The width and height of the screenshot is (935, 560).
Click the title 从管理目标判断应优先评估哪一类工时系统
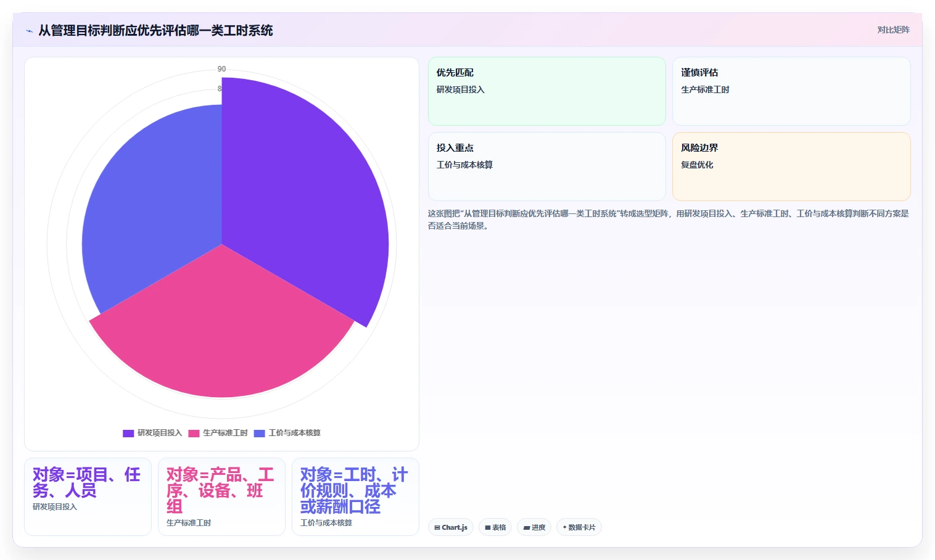click(155, 30)
